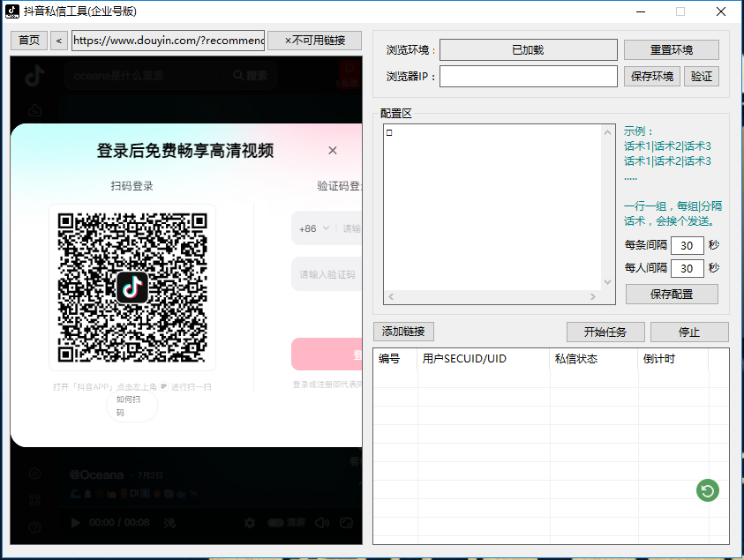Screen dimensions: 744x560
Task: Open the +86 country code dropdown
Action: pyautogui.click(x=313, y=228)
